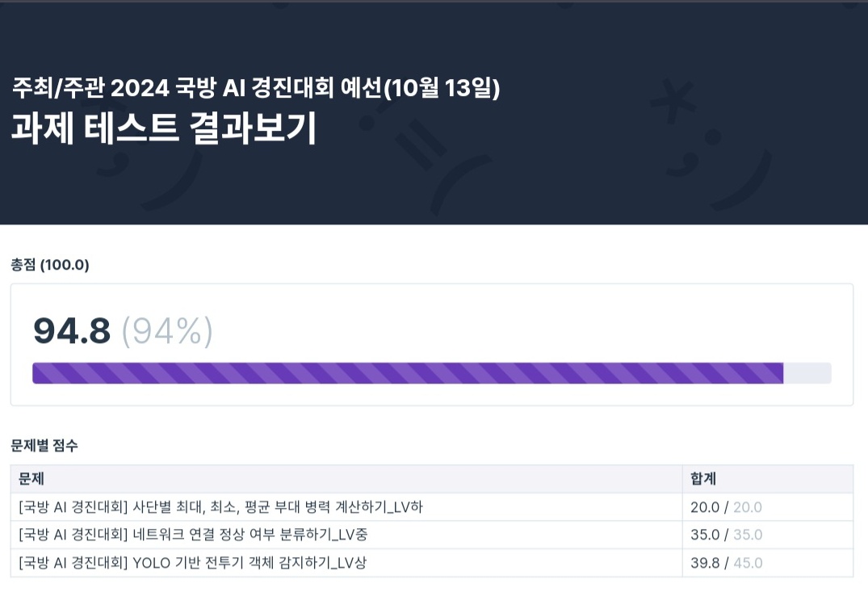Click the 과제 테스트 결과보기 heading
Screen dimensions: 868x592
coord(164,128)
